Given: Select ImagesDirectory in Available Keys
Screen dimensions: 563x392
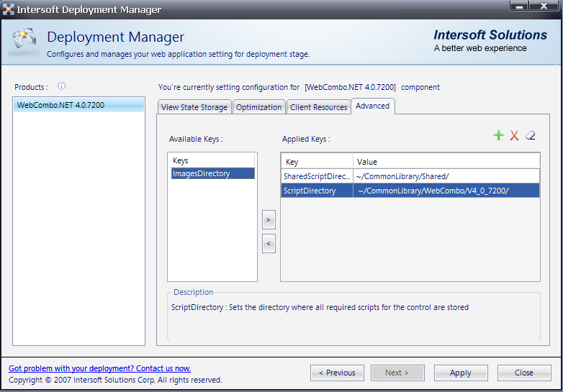Looking at the screenshot, I should pyautogui.click(x=202, y=173).
